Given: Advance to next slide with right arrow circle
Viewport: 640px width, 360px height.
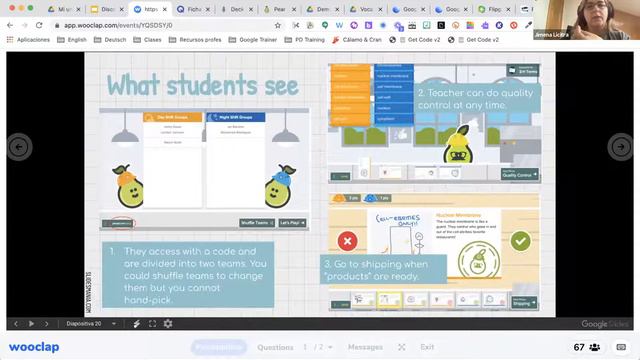Looking at the screenshot, I should (x=620, y=147).
